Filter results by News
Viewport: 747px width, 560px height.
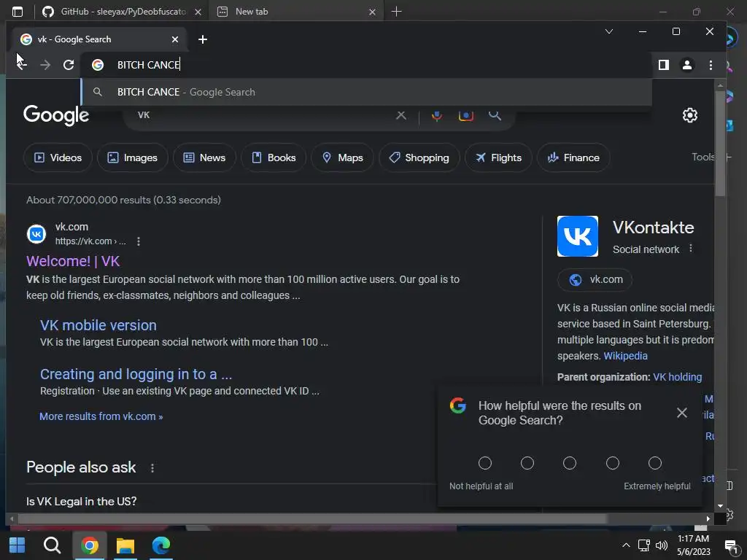click(x=204, y=157)
